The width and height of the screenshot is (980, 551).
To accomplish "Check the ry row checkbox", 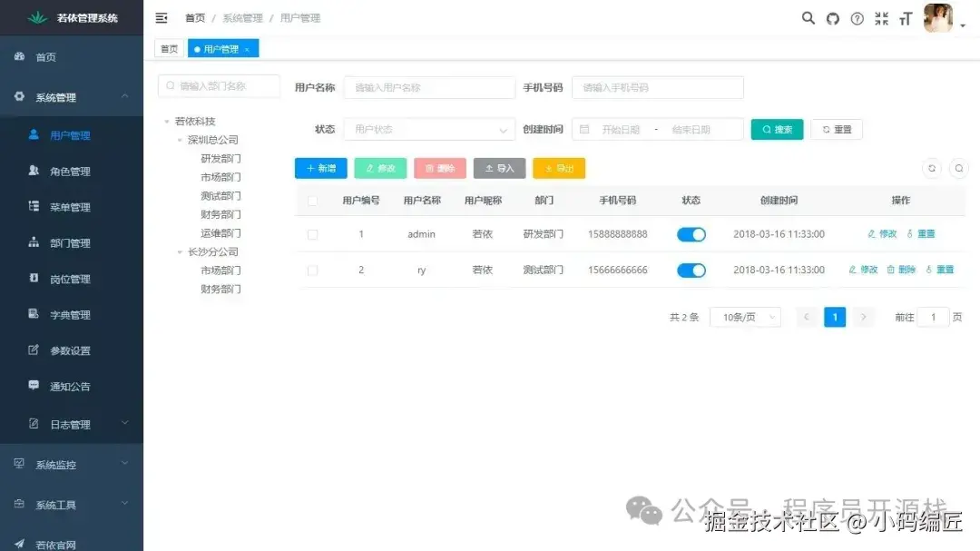I will point(312,271).
